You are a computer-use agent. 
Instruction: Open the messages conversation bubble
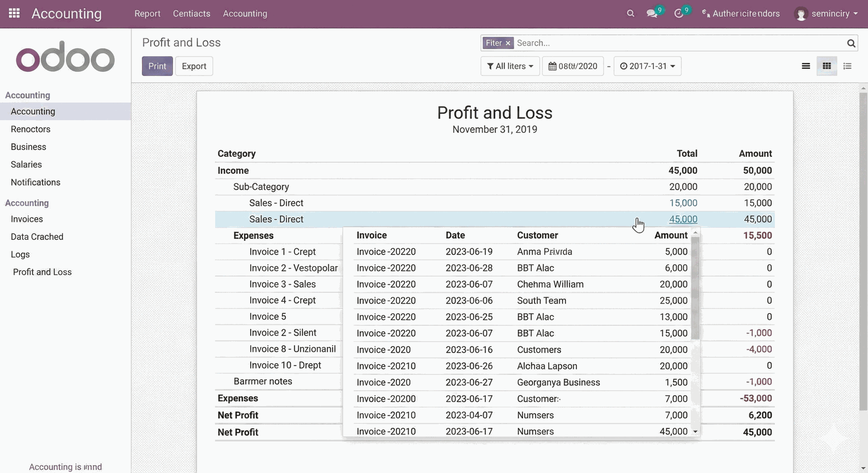tap(652, 14)
